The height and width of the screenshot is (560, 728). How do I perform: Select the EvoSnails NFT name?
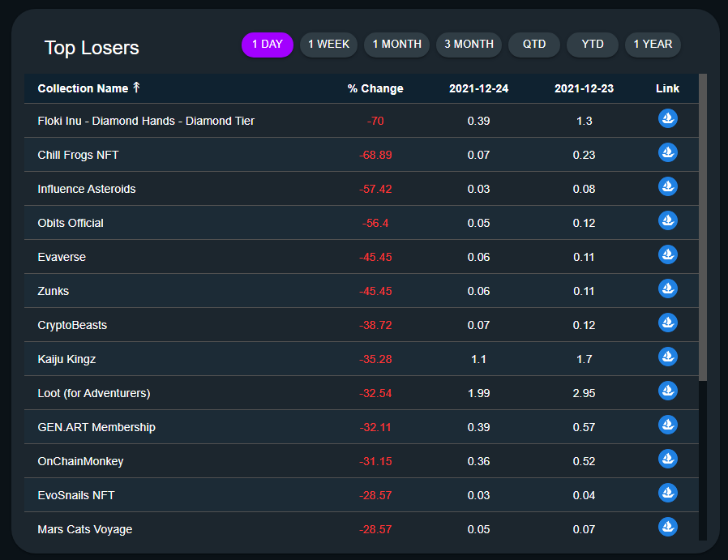76,495
